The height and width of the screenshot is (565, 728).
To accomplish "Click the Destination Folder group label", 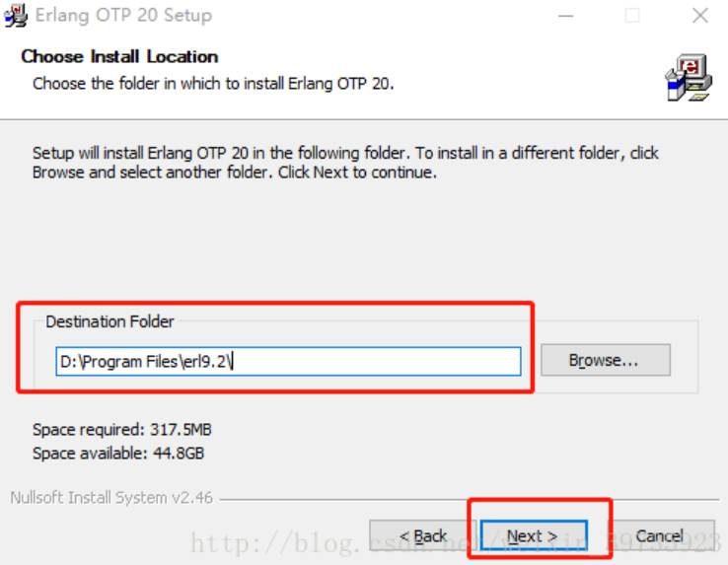I will 109,321.
